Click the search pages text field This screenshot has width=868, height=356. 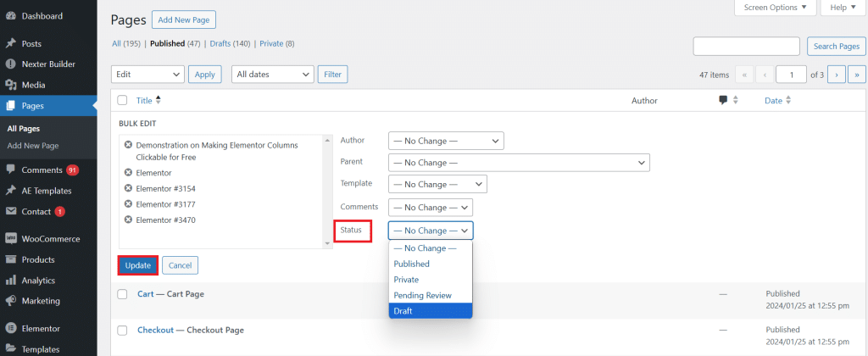click(746, 46)
